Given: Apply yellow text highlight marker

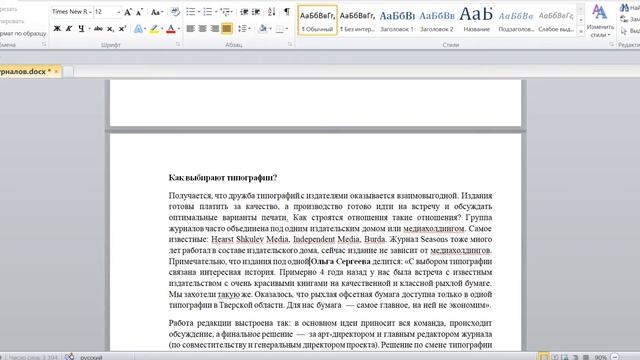Looking at the screenshot, I should tap(154, 29).
